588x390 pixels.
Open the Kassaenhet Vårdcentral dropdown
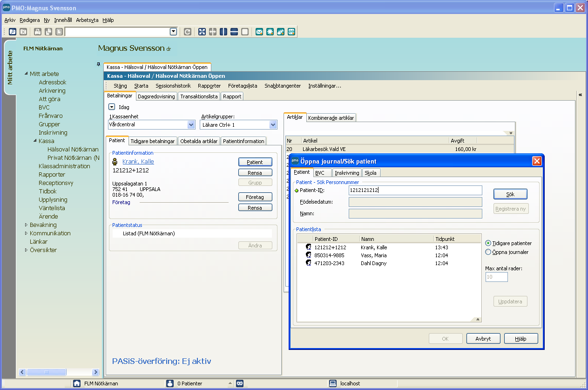191,125
